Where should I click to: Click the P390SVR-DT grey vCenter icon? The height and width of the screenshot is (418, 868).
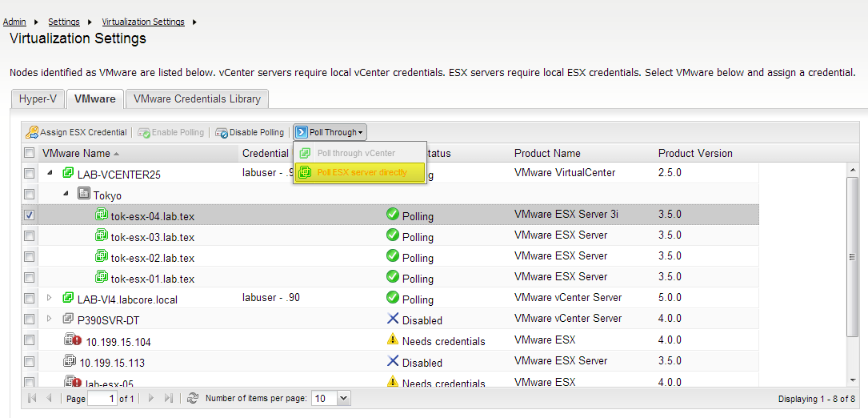click(68, 318)
